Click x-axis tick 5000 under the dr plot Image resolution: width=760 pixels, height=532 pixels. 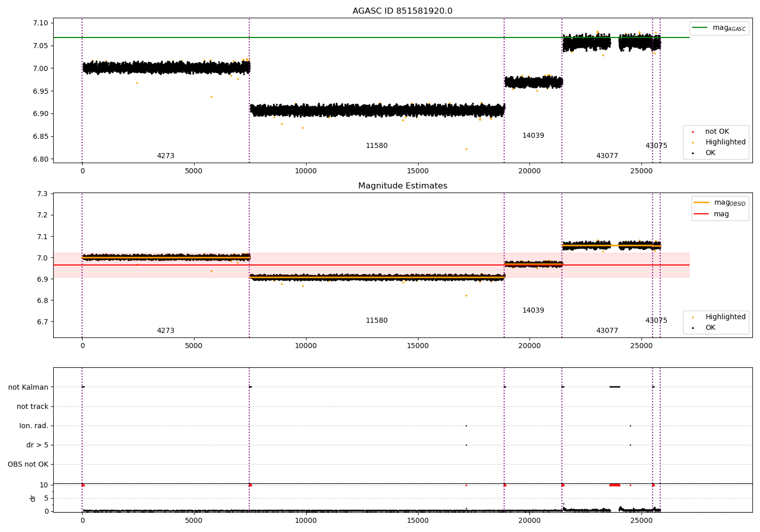pos(194,521)
